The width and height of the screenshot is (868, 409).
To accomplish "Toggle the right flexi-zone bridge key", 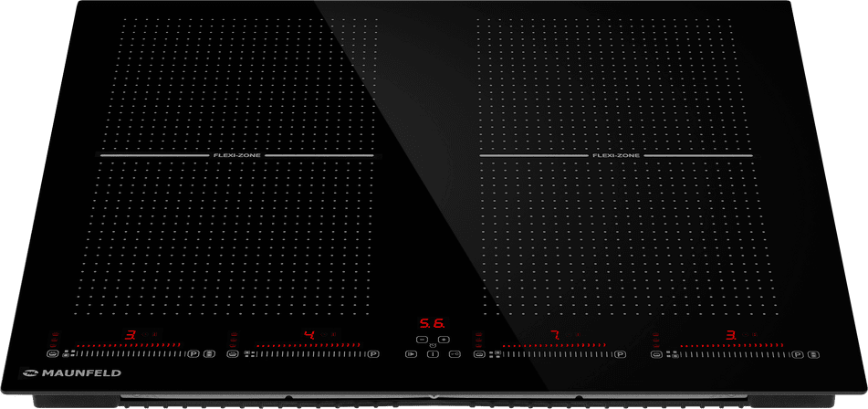I will pos(813,353).
